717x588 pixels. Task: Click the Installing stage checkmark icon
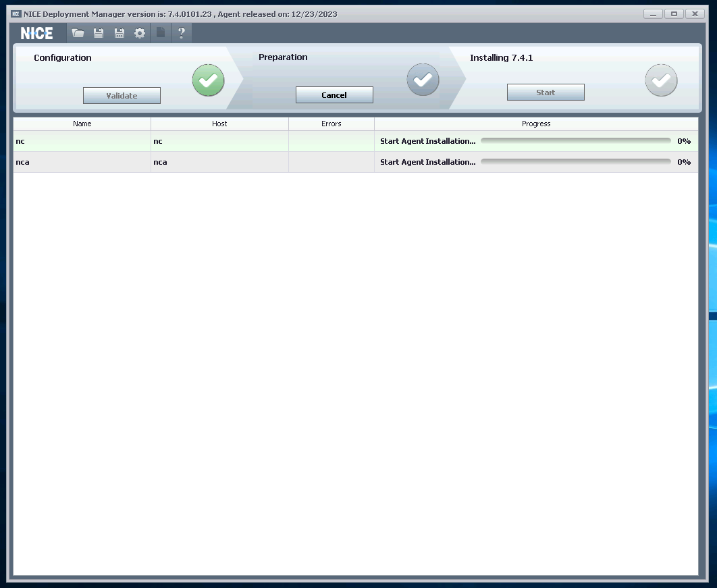[x=661, y=80]
